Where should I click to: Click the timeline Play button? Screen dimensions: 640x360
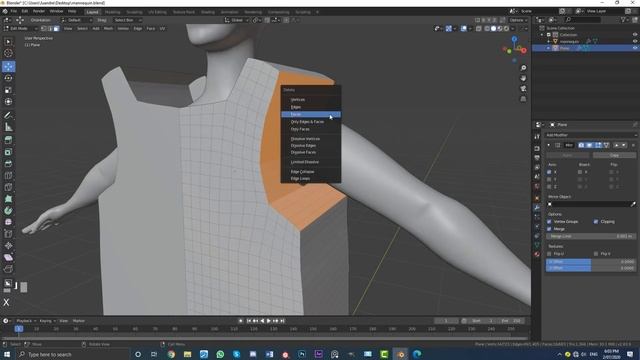pos(269,321)
